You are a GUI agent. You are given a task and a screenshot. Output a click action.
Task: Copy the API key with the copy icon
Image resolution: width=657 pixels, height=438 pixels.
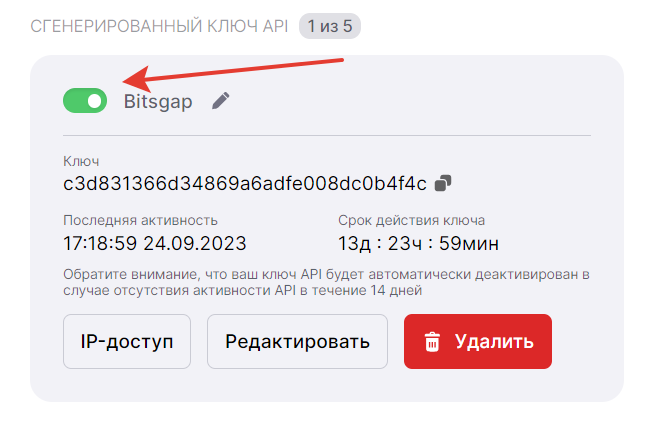443,183
